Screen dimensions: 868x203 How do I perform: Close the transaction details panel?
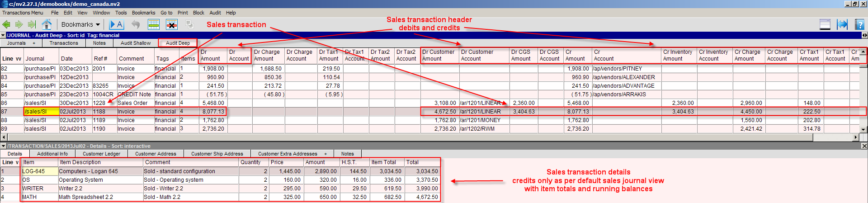click(864, 146)
